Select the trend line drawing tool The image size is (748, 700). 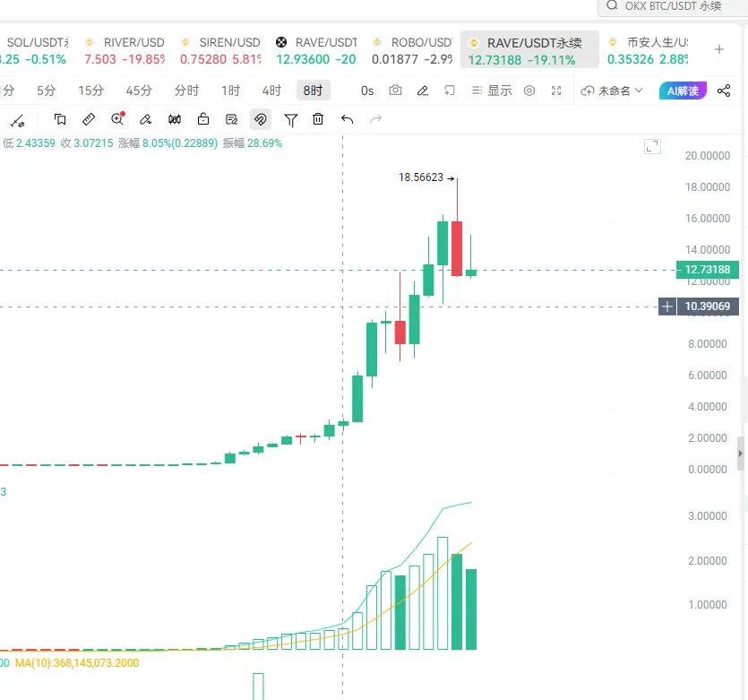[x=18, y=120]
